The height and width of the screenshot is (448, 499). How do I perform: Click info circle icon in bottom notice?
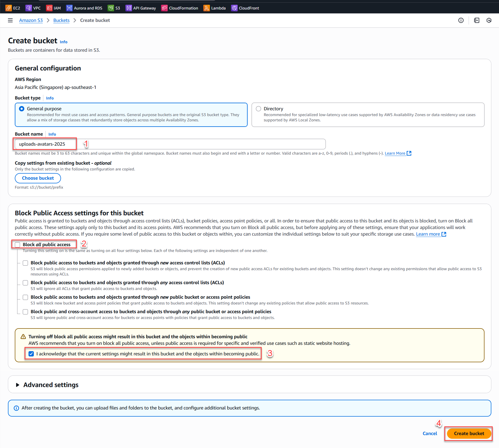16,408
